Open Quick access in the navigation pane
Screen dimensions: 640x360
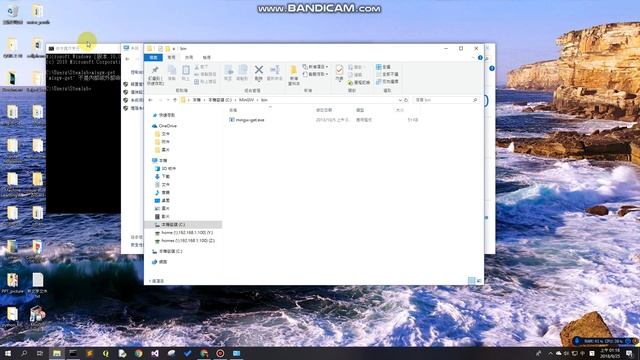(x=163, y=116)
